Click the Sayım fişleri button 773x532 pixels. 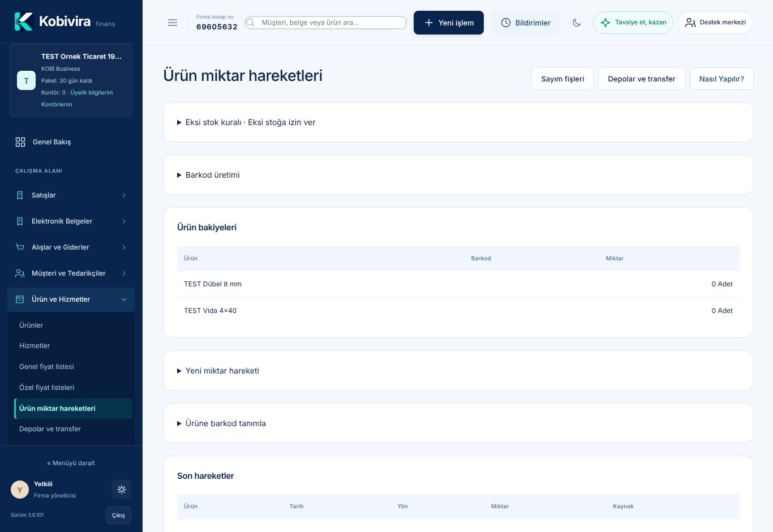pyautogui.click(x=562, y=79)
